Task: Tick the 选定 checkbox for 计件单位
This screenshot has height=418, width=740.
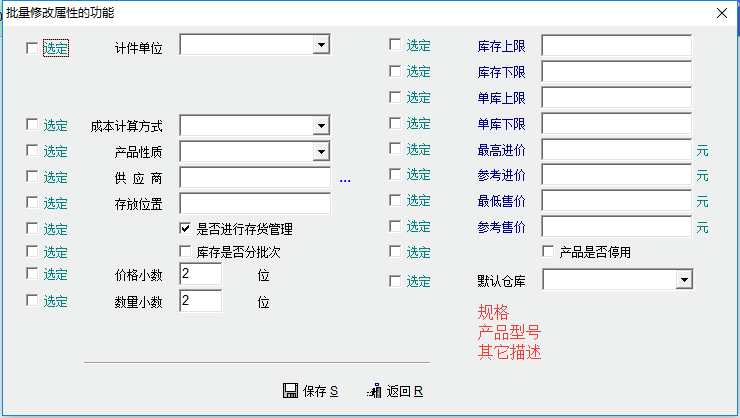Action: click(33, 47)
